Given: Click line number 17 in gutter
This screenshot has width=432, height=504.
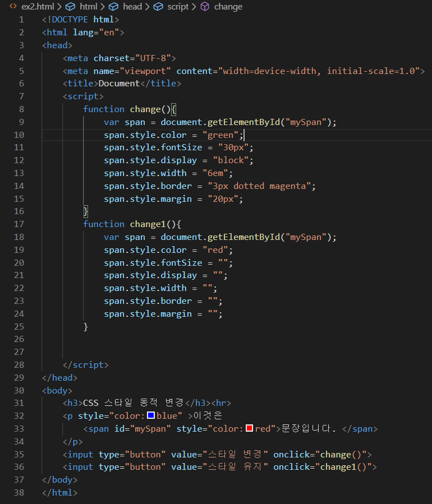Looking at the screenshot, I should 19,224.
